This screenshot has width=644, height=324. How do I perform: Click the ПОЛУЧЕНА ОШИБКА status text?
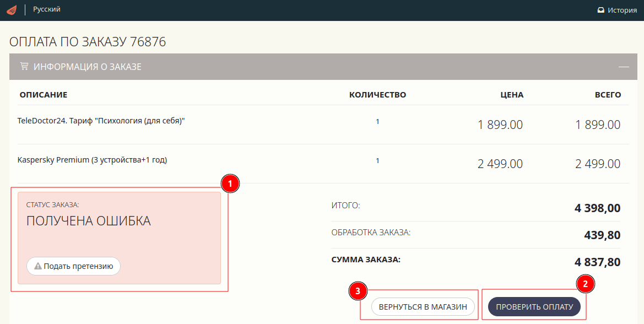[89, 221]
